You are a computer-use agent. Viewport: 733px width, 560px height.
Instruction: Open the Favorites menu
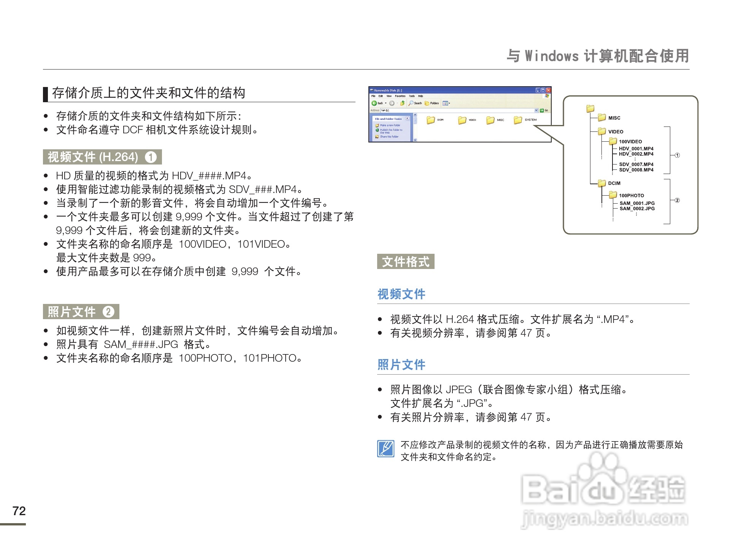[x=400, y=96]
